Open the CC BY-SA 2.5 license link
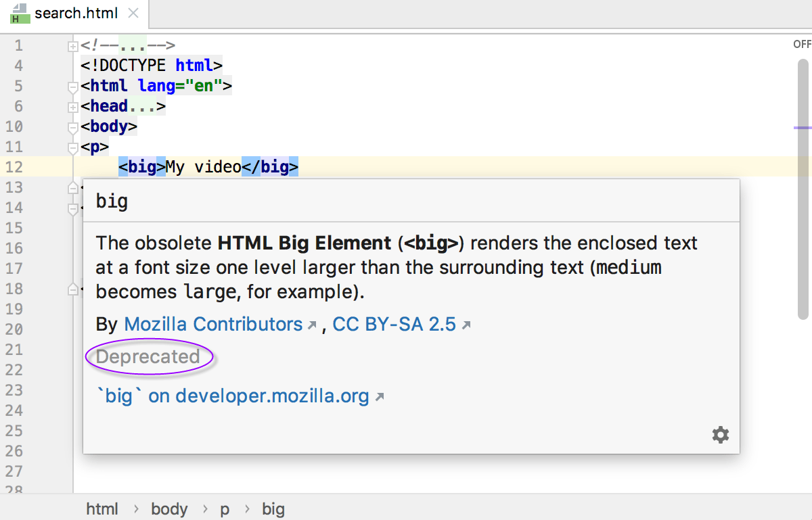Screen dimensions: 812x520 coord(394,325)
